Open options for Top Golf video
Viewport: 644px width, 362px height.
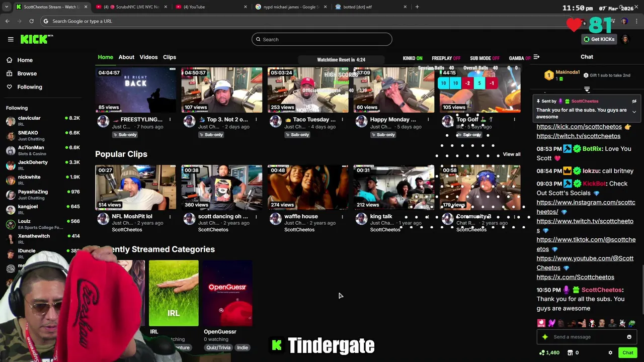click(x=514, y=120)
